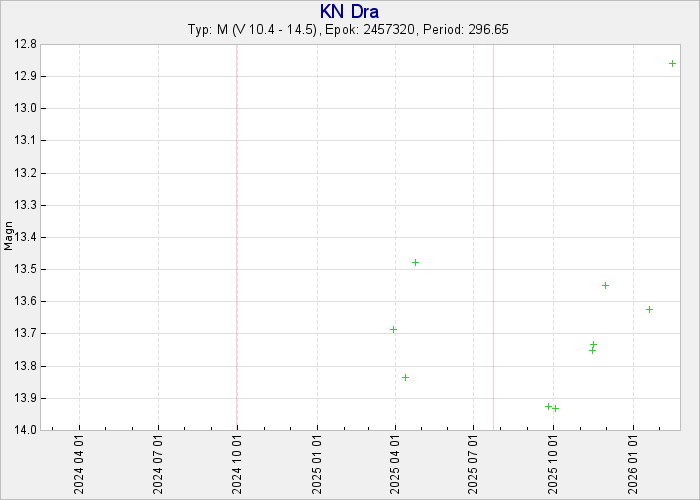Click the 2025 01 01 x-axis label

317,464
